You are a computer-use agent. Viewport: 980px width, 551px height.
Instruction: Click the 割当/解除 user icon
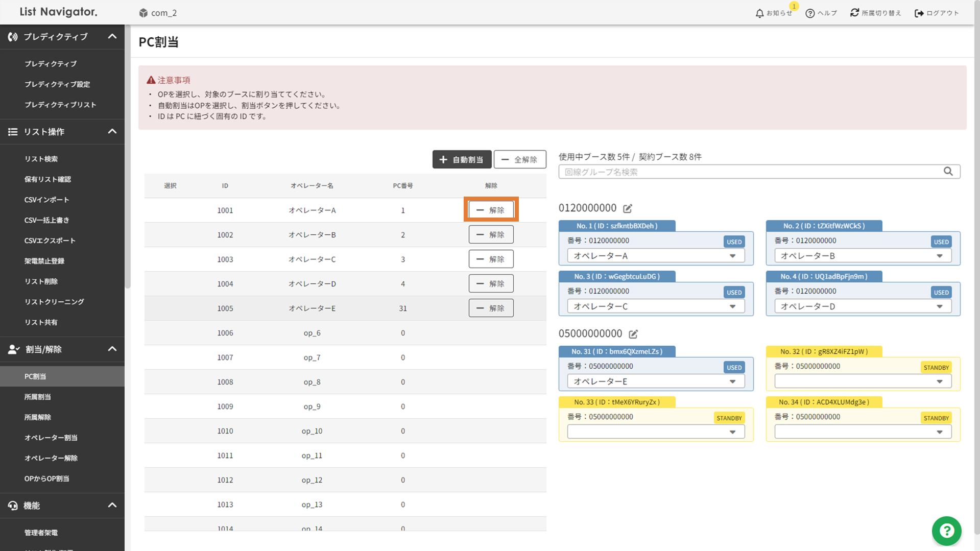[x=13, y=349]
